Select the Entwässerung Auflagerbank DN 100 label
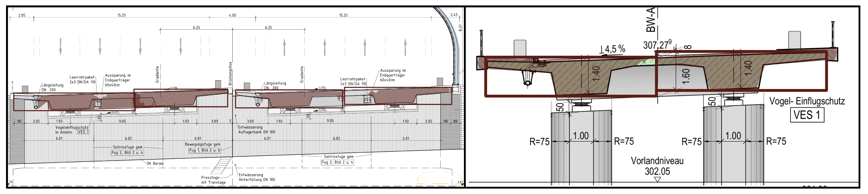Image resolution: width=868 pixels, height=194 pixels. click(x=256, y=129)
